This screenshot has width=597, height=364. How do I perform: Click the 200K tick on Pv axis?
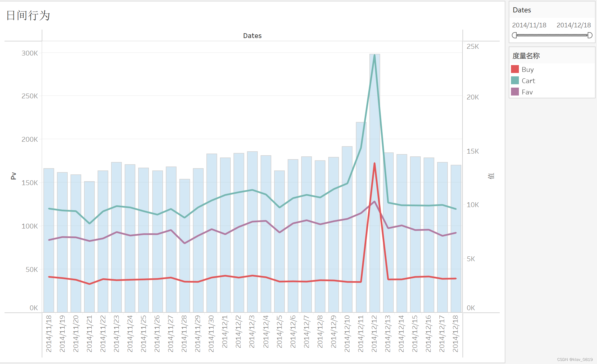(30, 139)
